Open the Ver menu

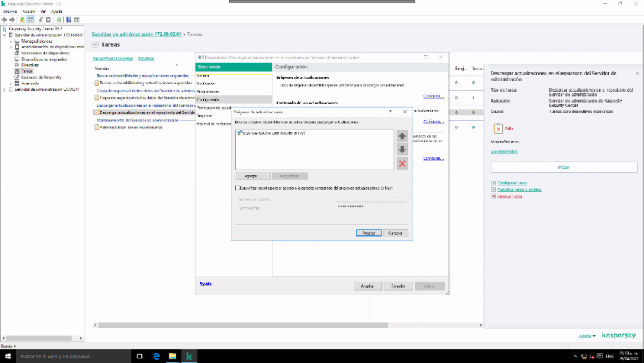pos(43,12)
